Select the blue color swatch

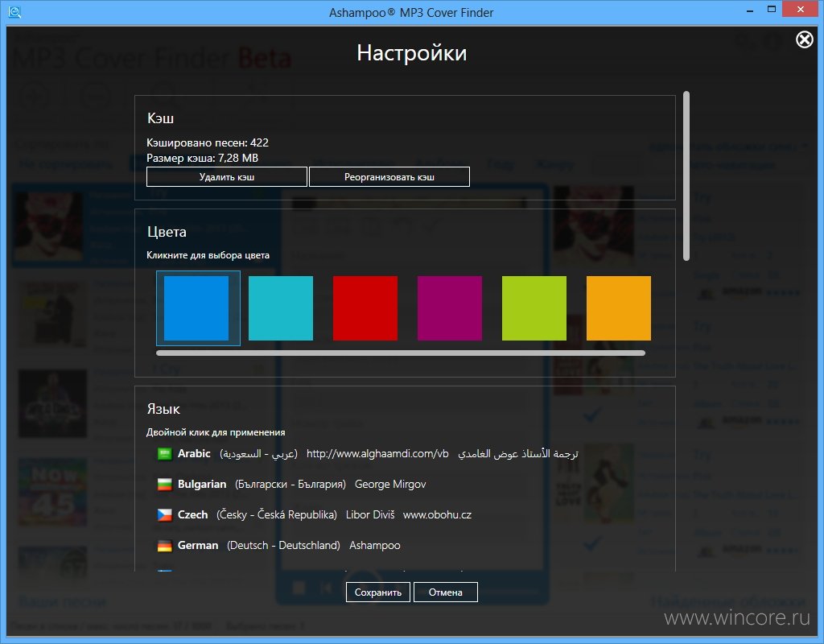point(196,308)
